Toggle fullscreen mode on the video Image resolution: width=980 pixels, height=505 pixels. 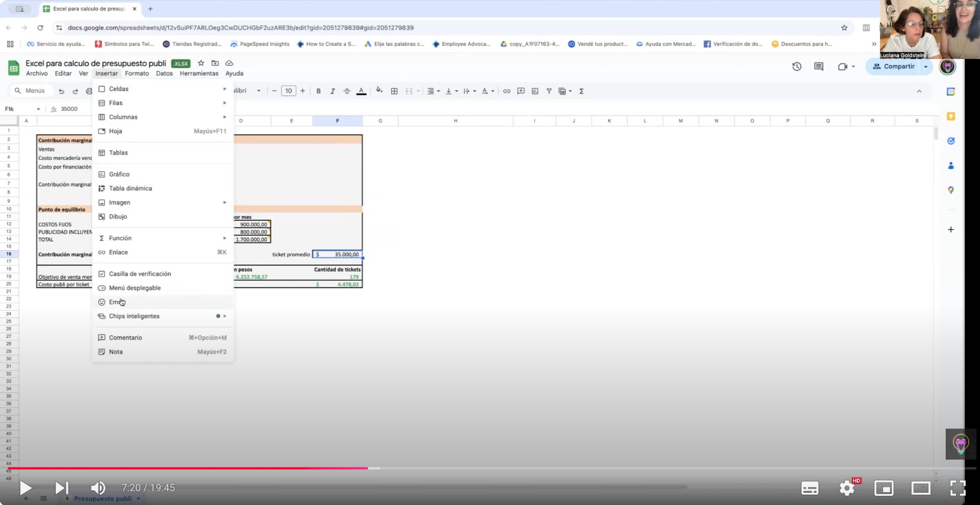tap(957, 488)
